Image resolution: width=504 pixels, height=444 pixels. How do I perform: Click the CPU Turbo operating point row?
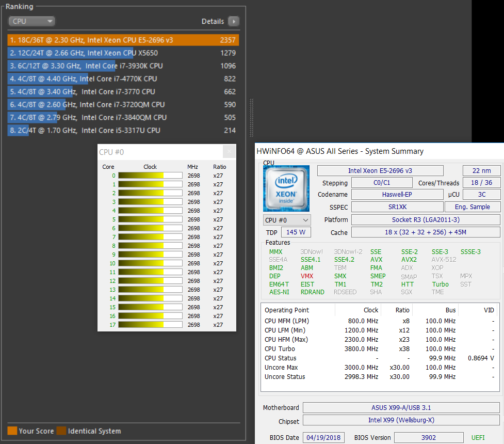click(379, 349)
